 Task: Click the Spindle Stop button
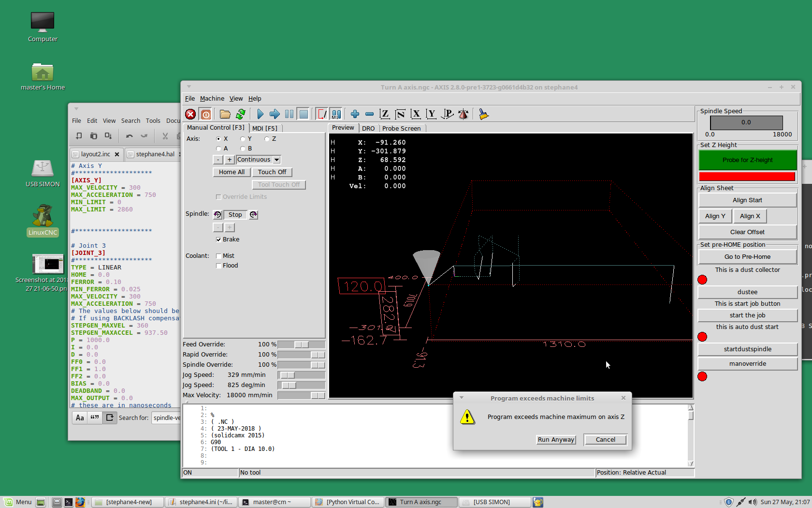235,215
